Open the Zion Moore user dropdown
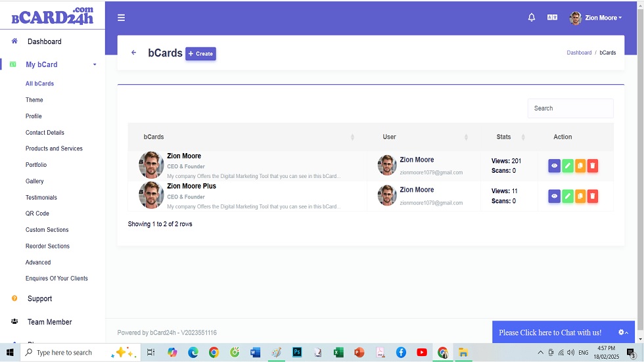This screenshot has height=362, width=644. click(596, 18)
